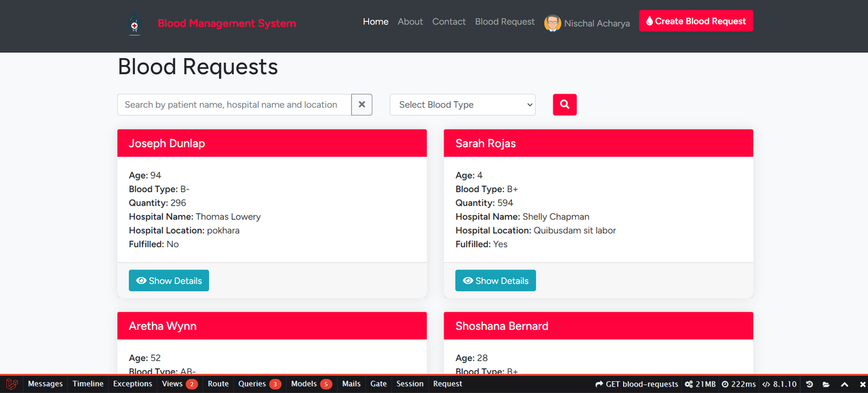Click the Aretha Wynn card header
Viewport: 868px width, 393px height.
[272, 326]
